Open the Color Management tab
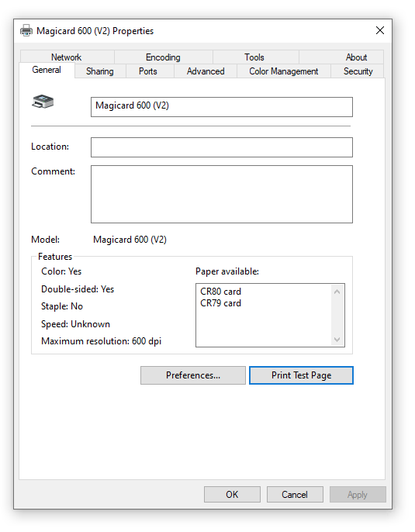 284,71
